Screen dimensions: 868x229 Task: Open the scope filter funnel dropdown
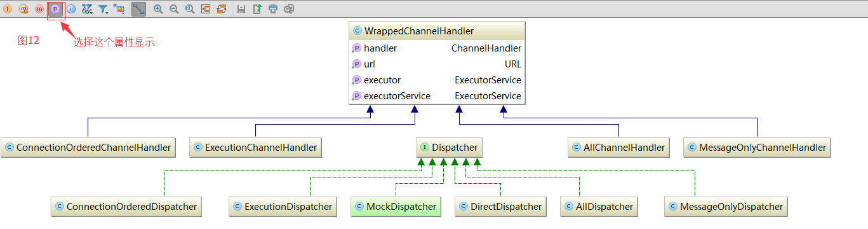coord(103,9)
